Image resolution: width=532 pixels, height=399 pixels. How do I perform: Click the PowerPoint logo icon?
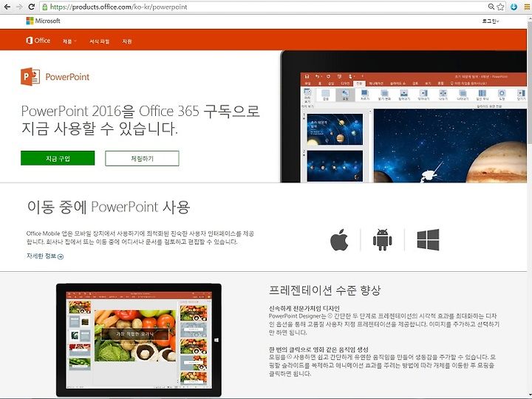click(30, 77)
